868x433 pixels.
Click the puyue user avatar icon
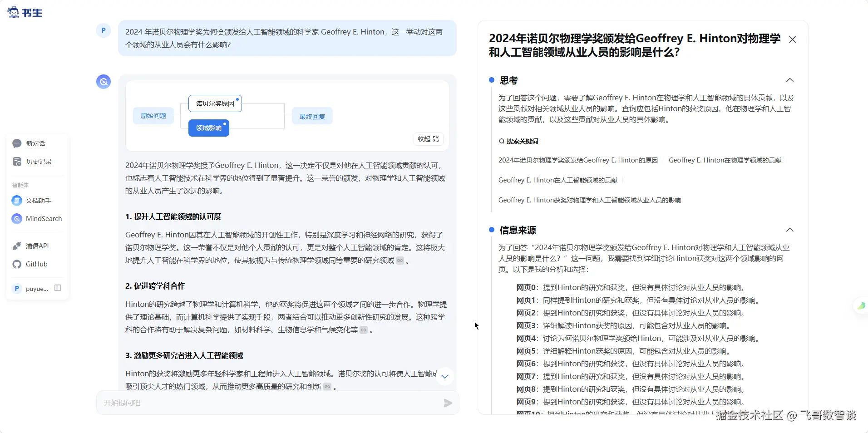pos(17,289)
